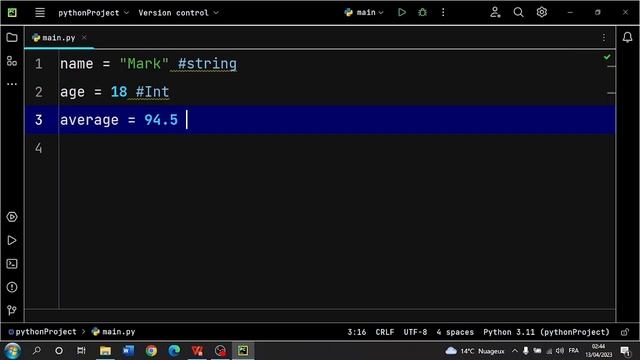Open Microsoft Edge from the taskbar
Screen dimensions: 640x360
174,351
